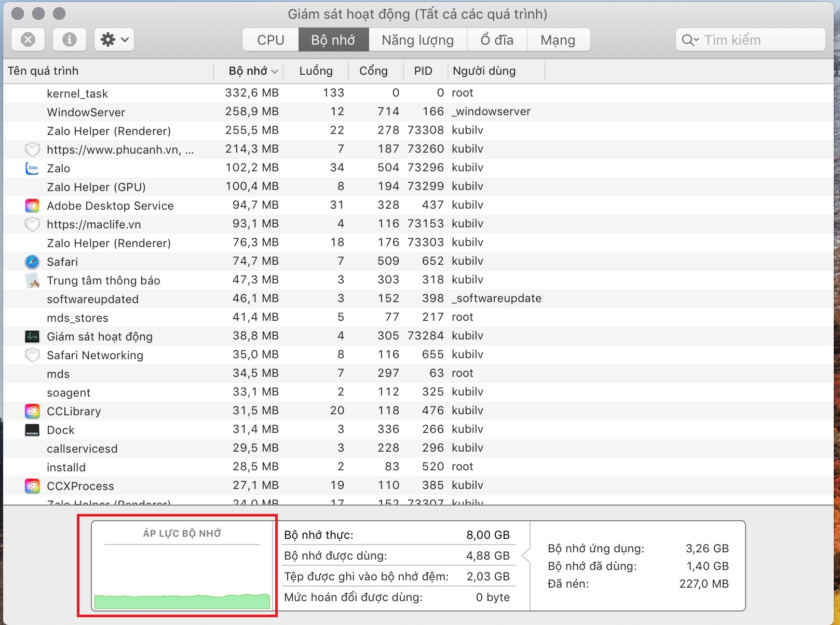
Task: Click PID 73308 cell
Action: tap(426, 130)
